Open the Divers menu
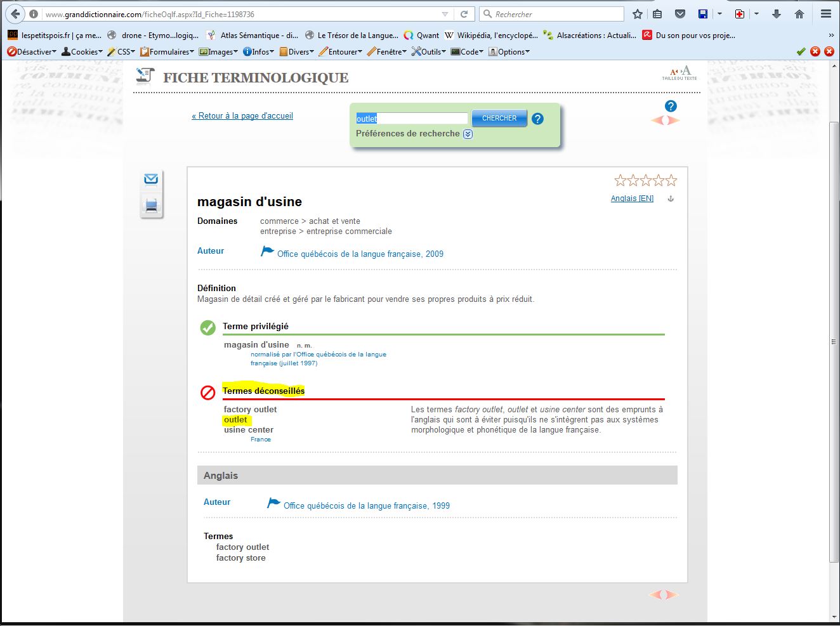The height and width of the screenshot is (626, 840). [x=296, y=52]
